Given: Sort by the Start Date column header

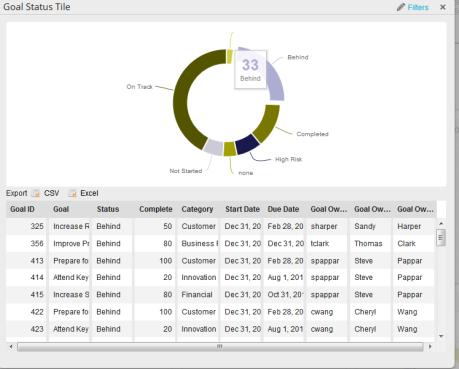Looking at the screenshot, I should pyautogui.click(x=242, y=209).
